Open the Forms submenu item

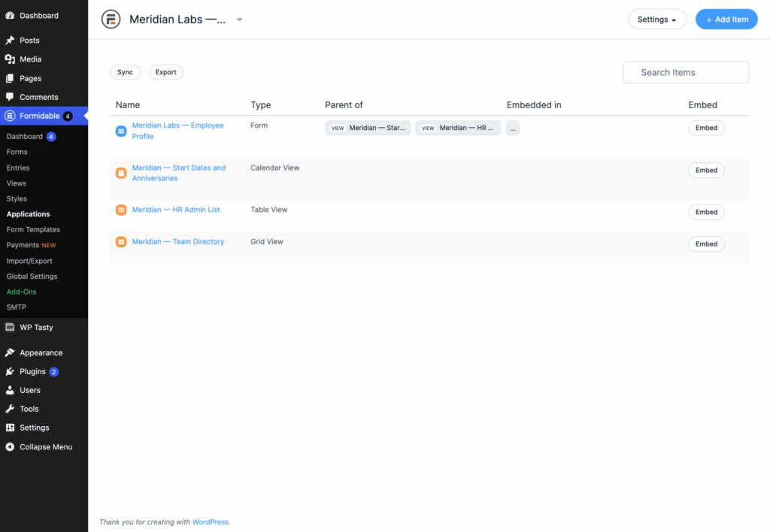click(x=17, y=152)
